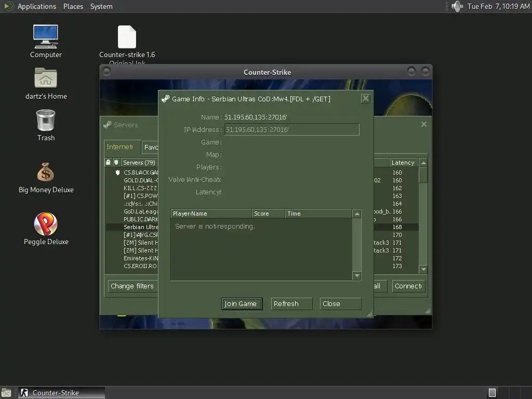Image resolution: width=532 pixels, height=399 pixels.
Task: Click the Close button in Game Info
Action: 340,303
